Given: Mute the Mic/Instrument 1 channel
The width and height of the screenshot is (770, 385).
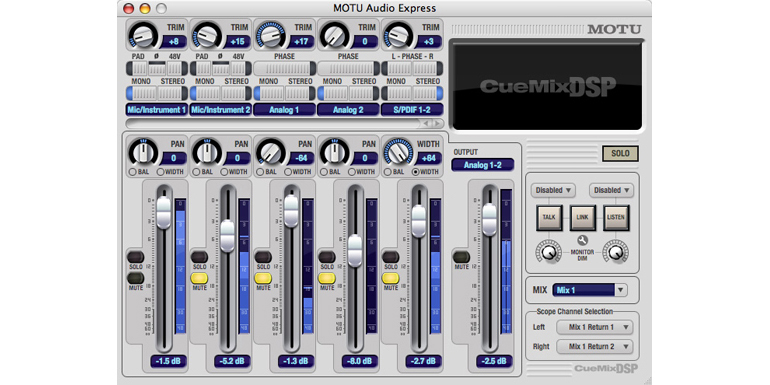Looking at the screenshot, I should pyautogui.click(x=136, y=278).
